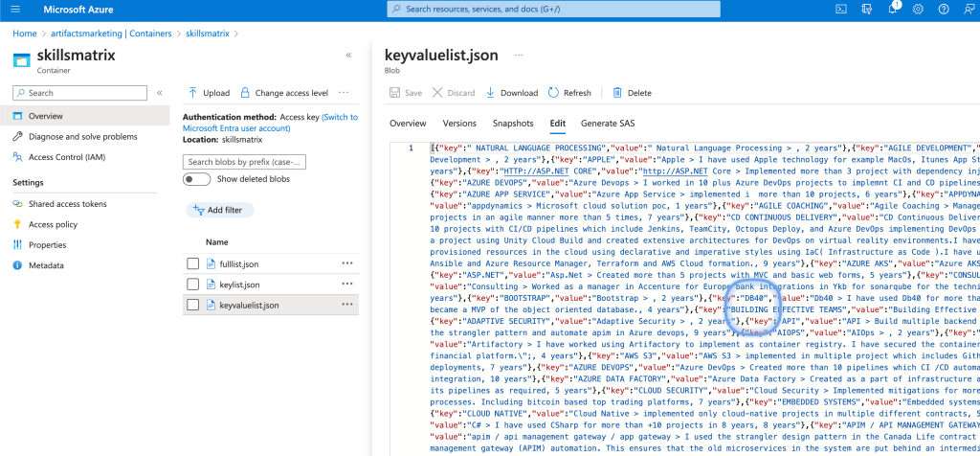This screenshot has width=980, height=456.
Task: Switch to the Generate SAS tab
Action: pos(608,124)
